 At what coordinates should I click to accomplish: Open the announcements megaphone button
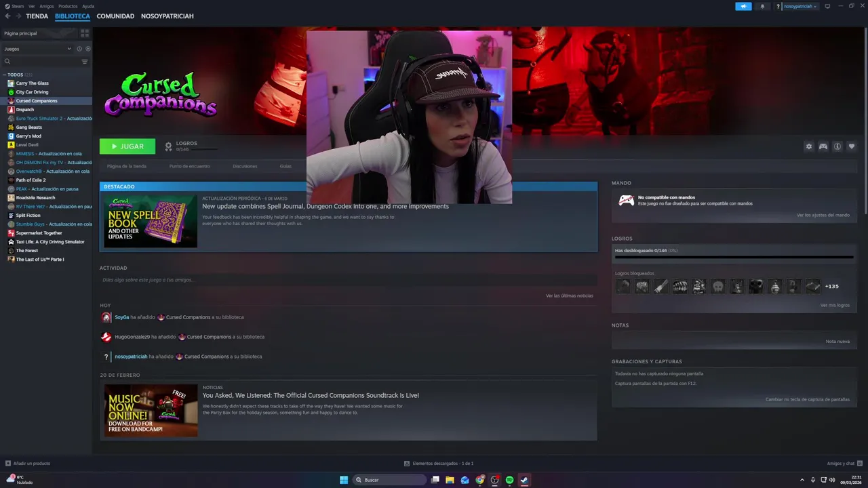click(x=743, y=6)
